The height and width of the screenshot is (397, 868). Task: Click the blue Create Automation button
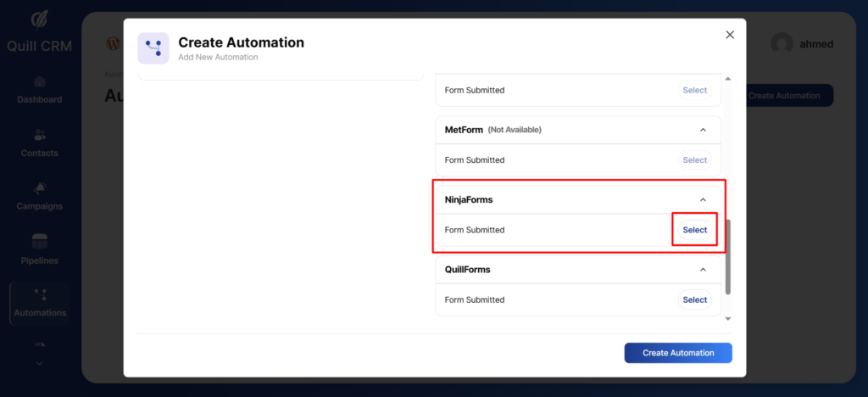pos(678,353)
